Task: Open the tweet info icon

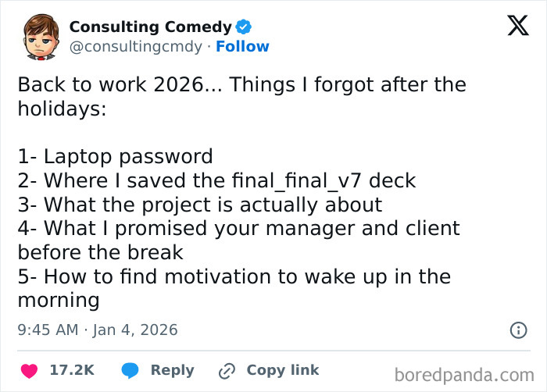Action: 518,330
